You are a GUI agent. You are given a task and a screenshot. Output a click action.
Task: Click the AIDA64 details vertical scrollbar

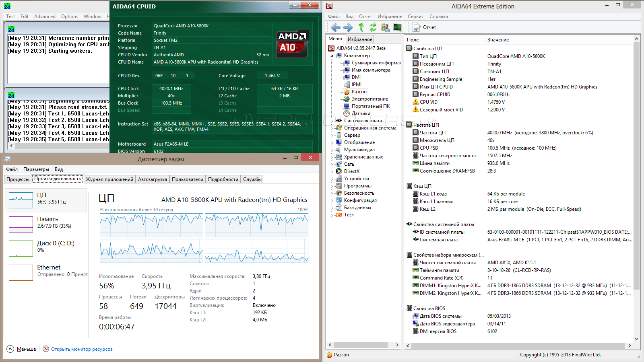(636, 161)
